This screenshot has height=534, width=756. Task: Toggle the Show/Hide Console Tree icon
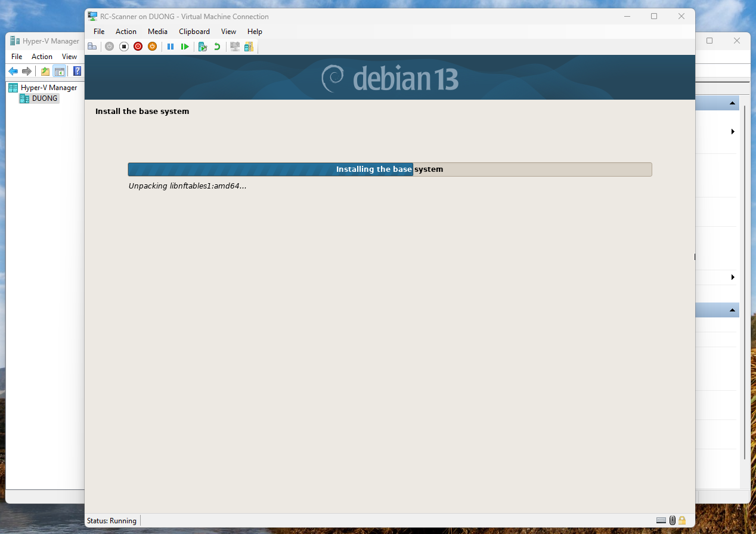[x=59, y=72]
